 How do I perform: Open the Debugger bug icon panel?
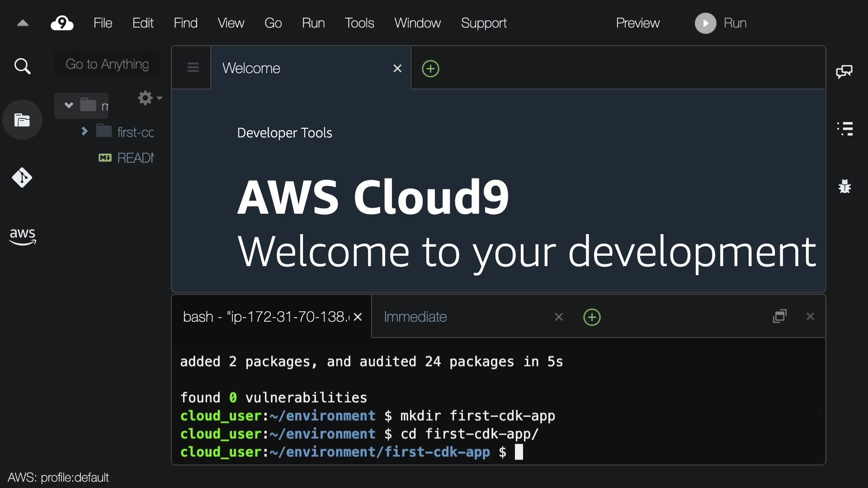pyautogui.click(x=844, y=186)
